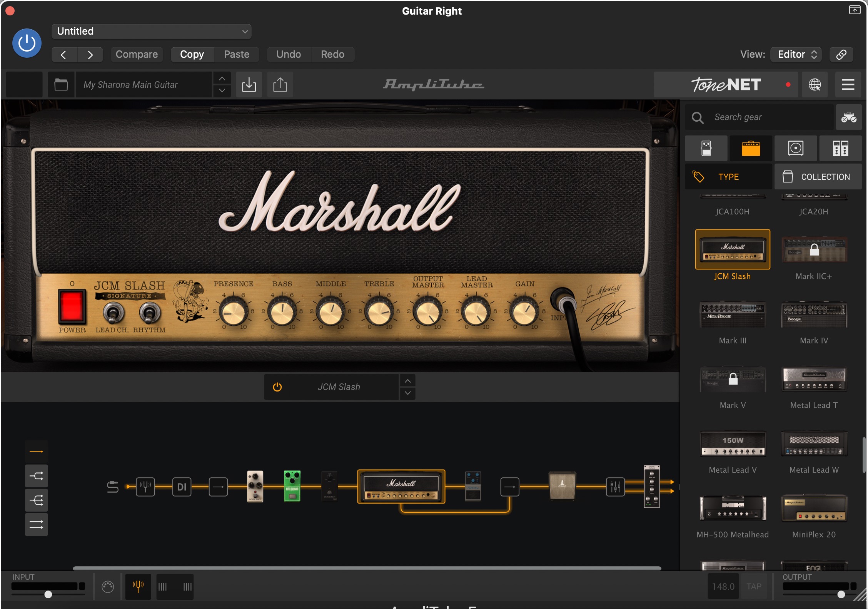
Task: Click the tuner block in signal chain
Action: point(145,487)
